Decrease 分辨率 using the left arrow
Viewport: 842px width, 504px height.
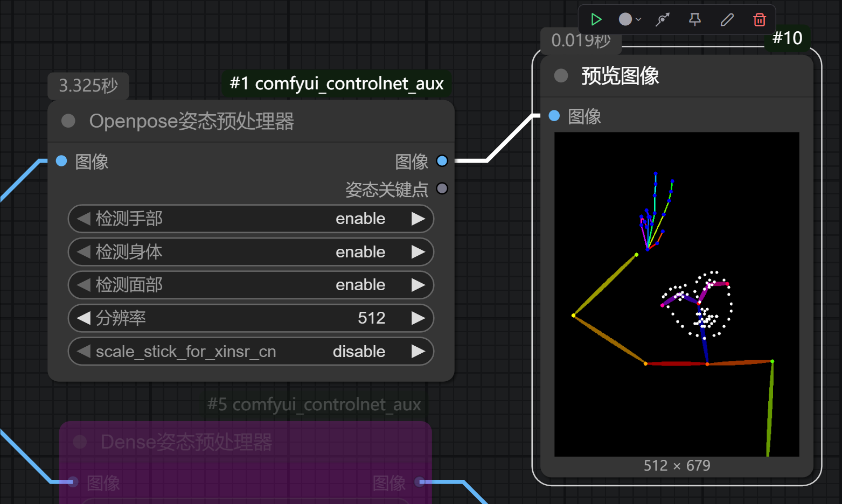[83, 318]
